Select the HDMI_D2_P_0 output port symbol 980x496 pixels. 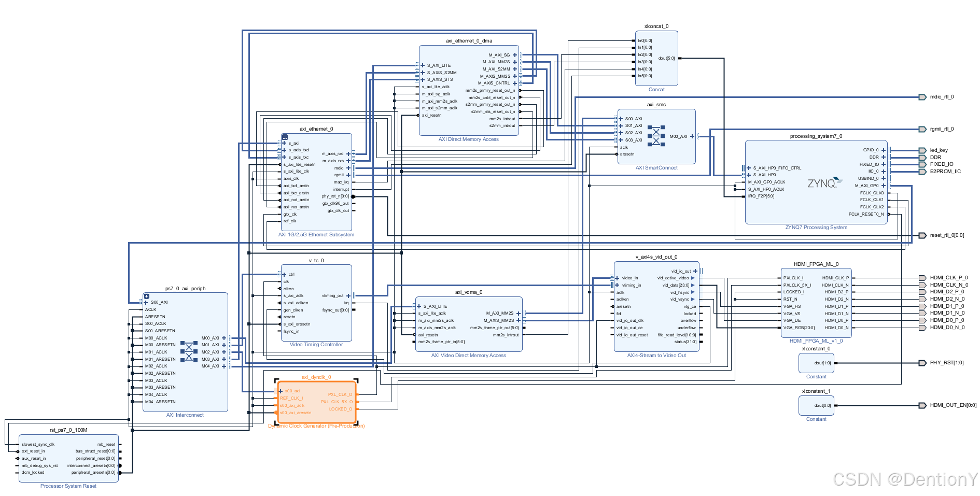[922, 292]
